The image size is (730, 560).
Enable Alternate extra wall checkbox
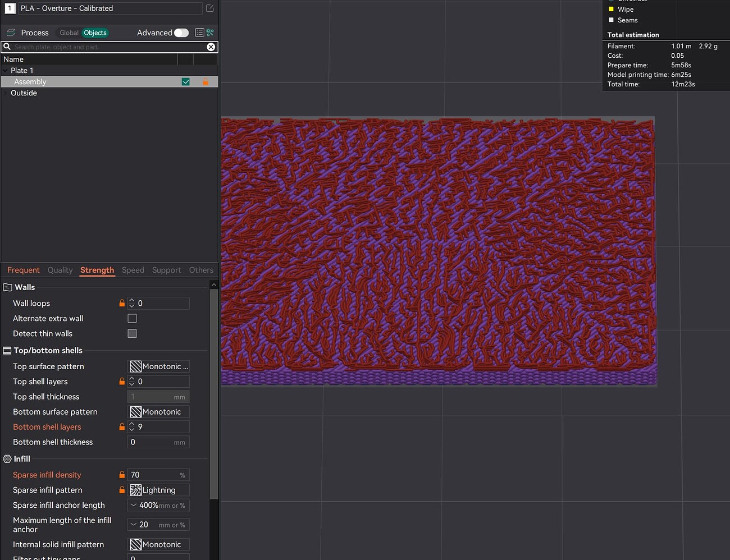pyautogui.click(x=132, y=318)
